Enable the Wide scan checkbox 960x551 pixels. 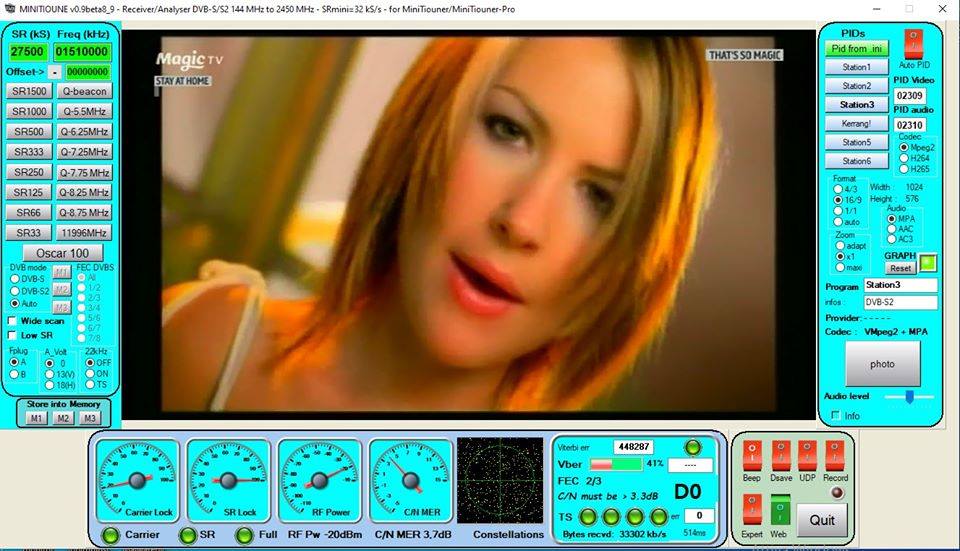point(12,321)
